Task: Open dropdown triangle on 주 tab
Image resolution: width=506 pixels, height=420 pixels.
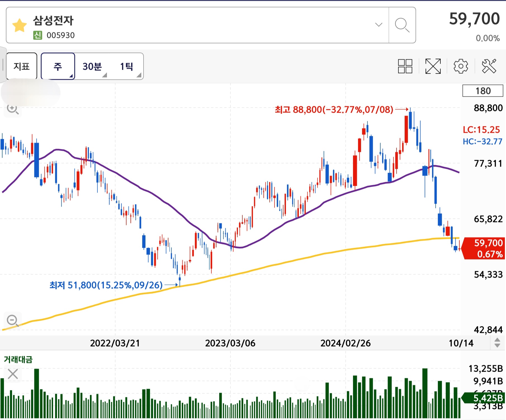Action: 71,76
